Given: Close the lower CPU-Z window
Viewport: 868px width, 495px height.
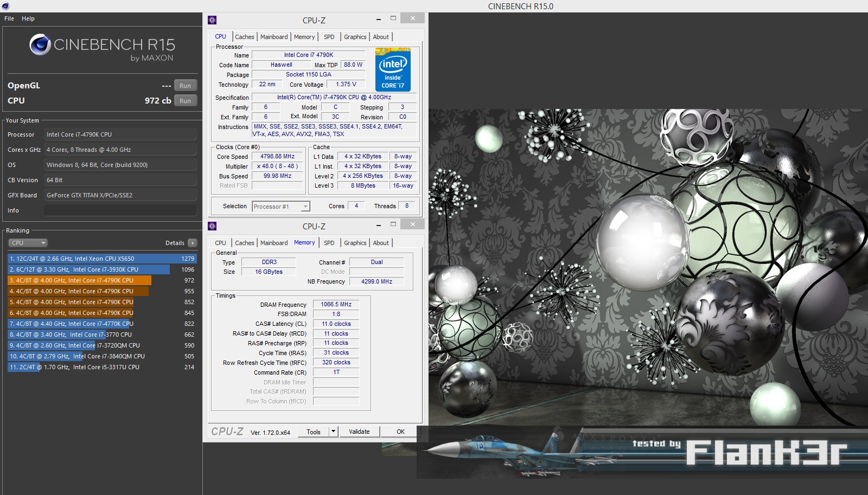Looking at the screenshot, I should [x=412, y=224].
